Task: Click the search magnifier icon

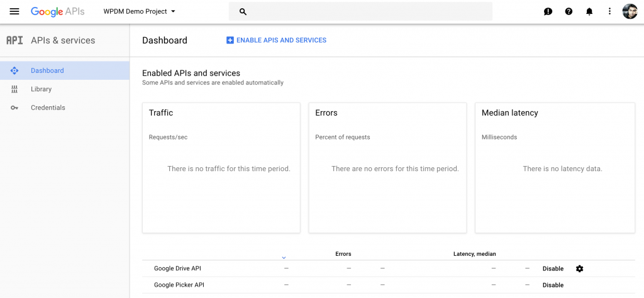Action: click(x=243, y=12)
